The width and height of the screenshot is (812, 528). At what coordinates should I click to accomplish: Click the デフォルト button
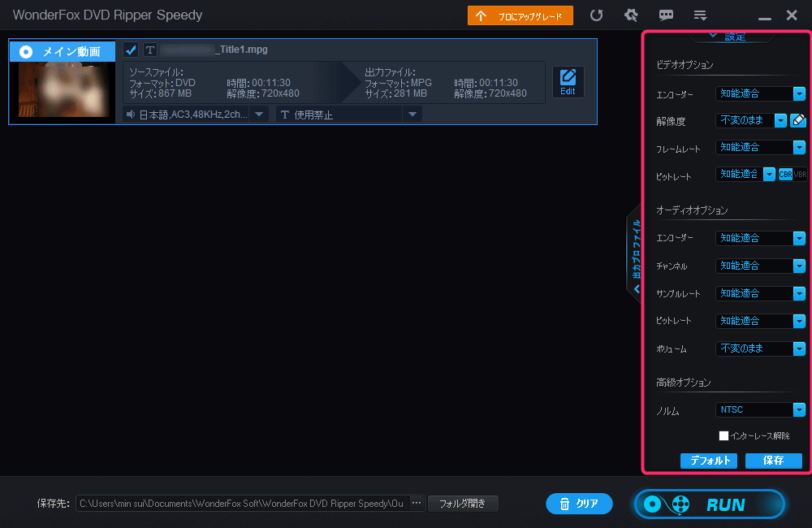[708, 461]
